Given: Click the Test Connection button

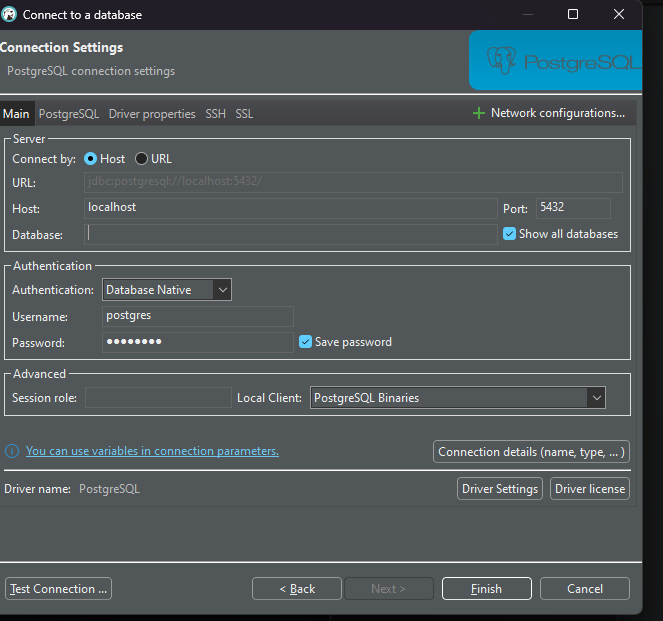Looking at the screenshot, I should [x=58, y=588].
